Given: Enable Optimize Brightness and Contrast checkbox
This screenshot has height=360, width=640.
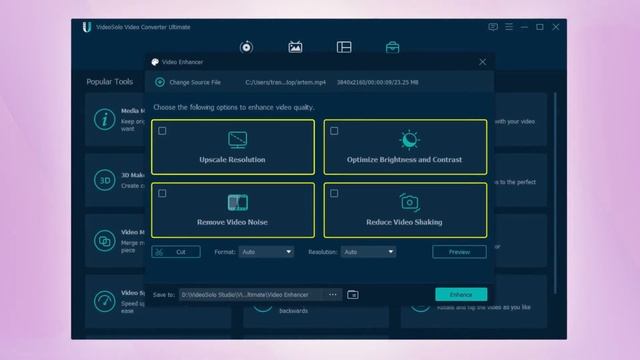Looking at the screenshot, I should tap(334, 131).
